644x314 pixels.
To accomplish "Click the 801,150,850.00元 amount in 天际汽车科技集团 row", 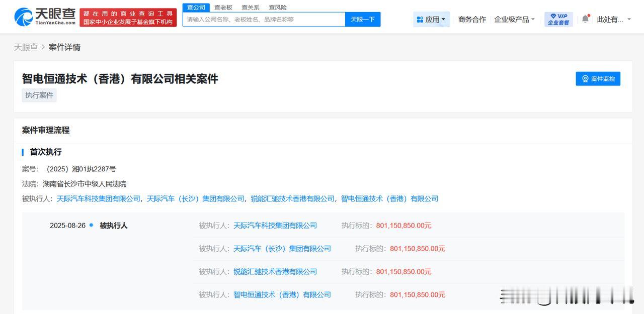I will coord(404,226).
